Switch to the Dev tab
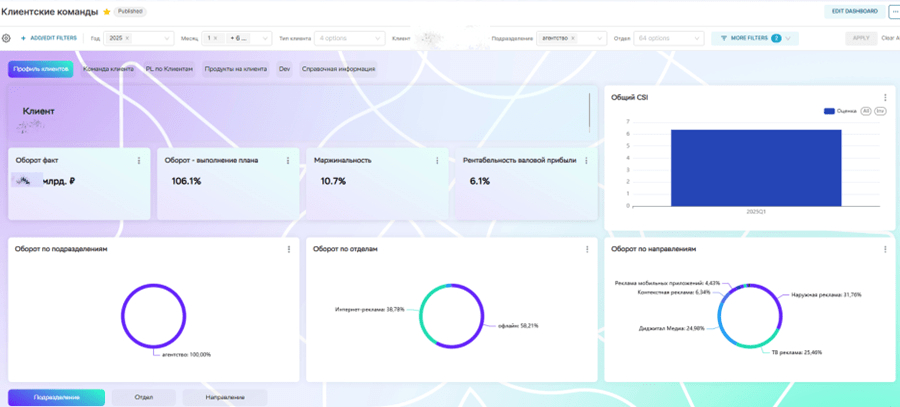This screenshot has height=407, width=900. pos(285,69)
